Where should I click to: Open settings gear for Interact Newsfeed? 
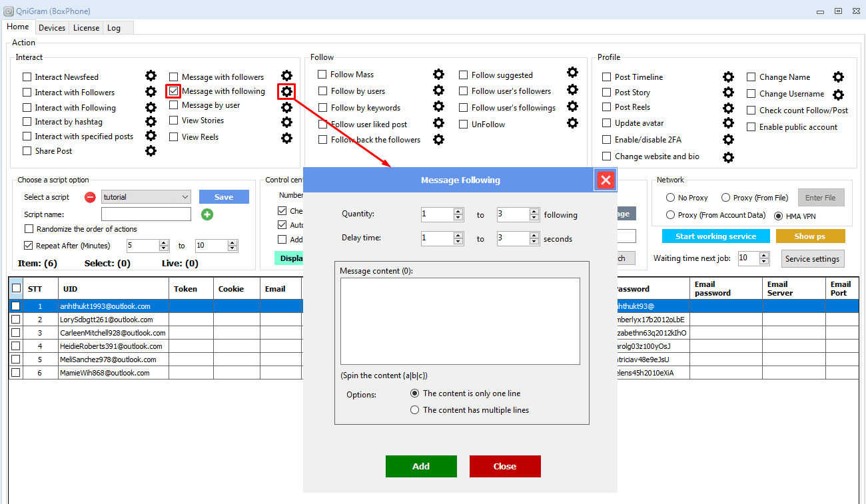[x=151, y=76]
